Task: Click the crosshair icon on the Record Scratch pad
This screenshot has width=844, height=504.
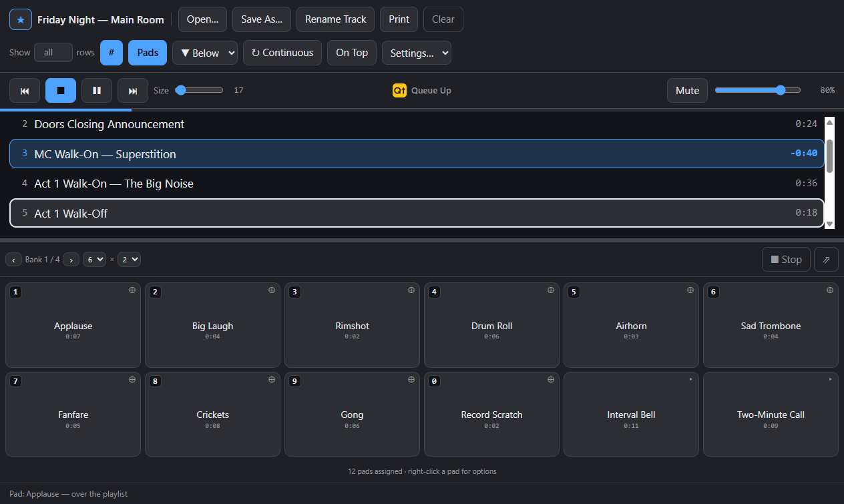Action: (551, 379)
